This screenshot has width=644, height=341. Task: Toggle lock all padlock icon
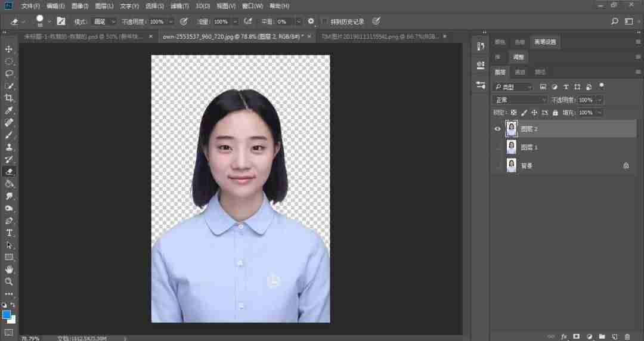point(555,113)
